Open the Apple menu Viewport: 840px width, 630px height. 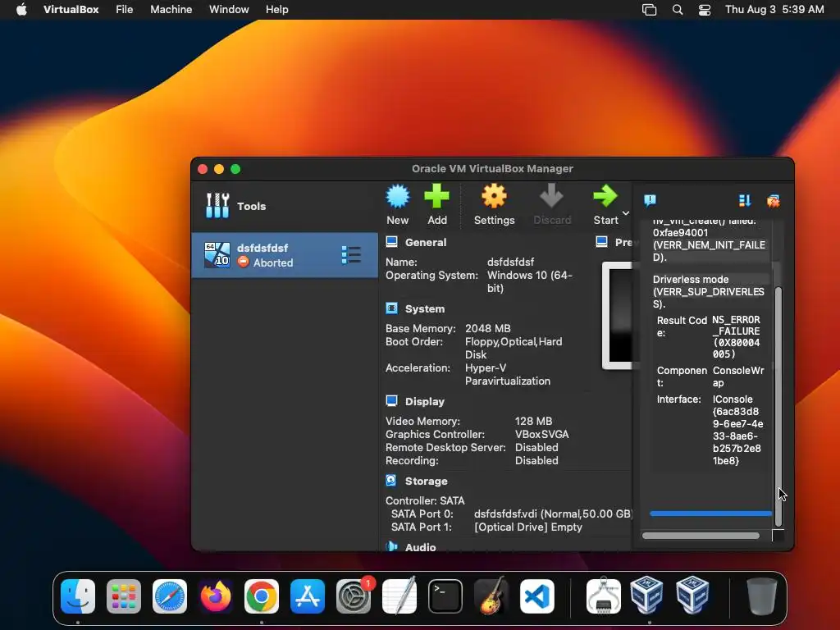(x=21, y=10)
